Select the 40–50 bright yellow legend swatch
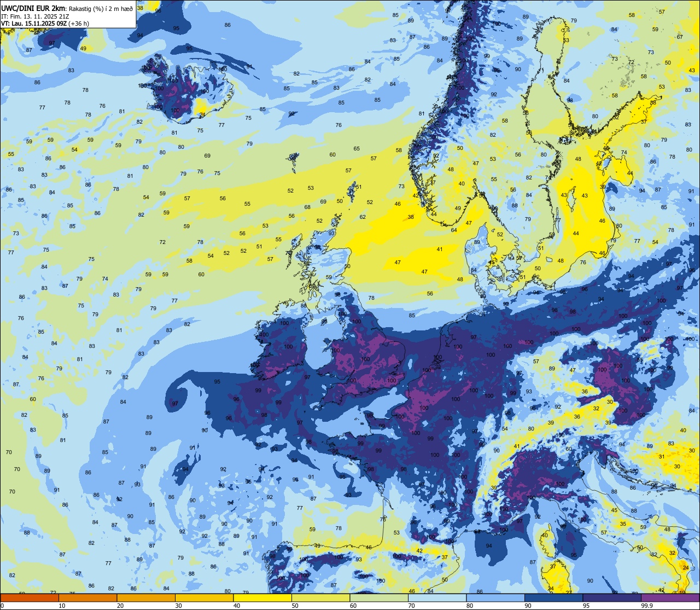Viewport: 700px width, 610px height. [262, 597]
